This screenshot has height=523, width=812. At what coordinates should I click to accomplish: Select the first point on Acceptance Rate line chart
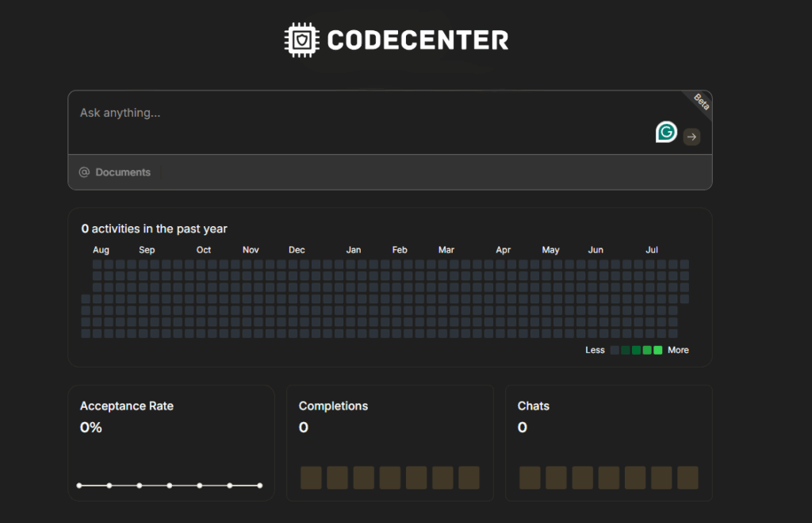click(79, 486)
